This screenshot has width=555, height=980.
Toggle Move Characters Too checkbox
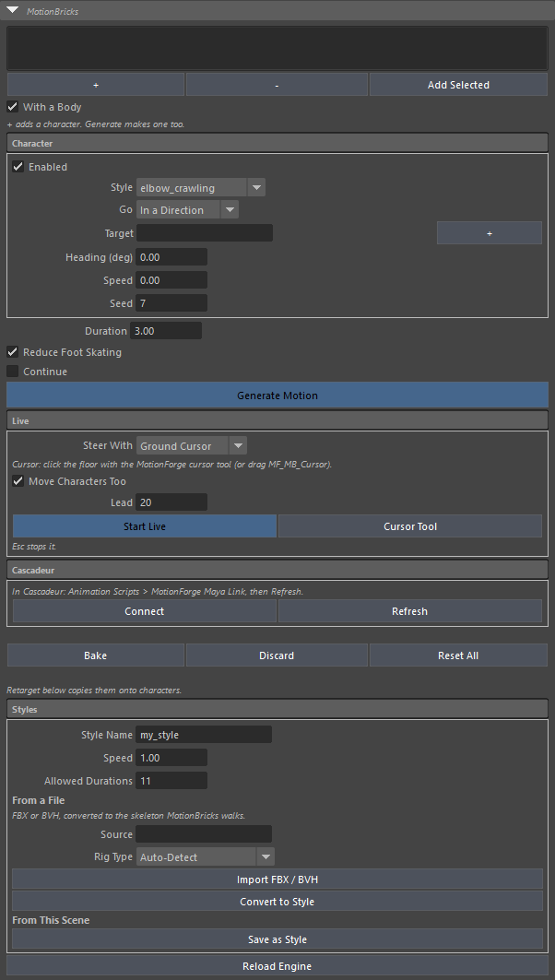(x=18, y=481)
